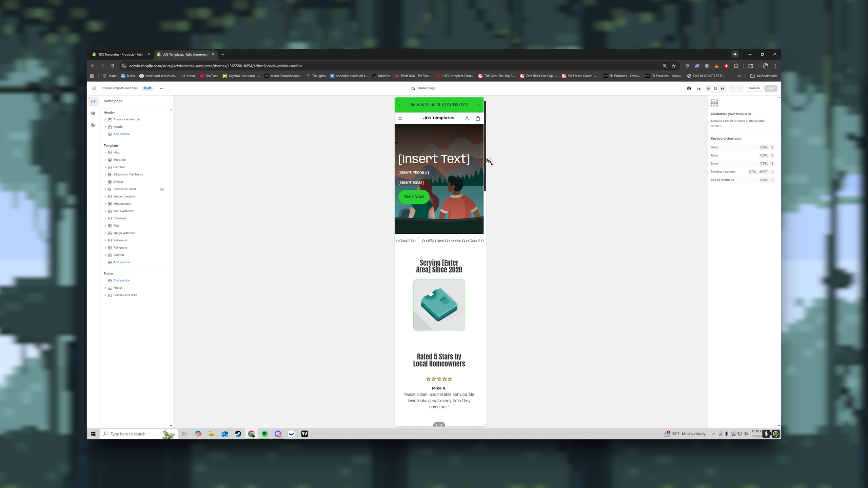Click Add section under Template
868x488 pixels.
point(121,262)
